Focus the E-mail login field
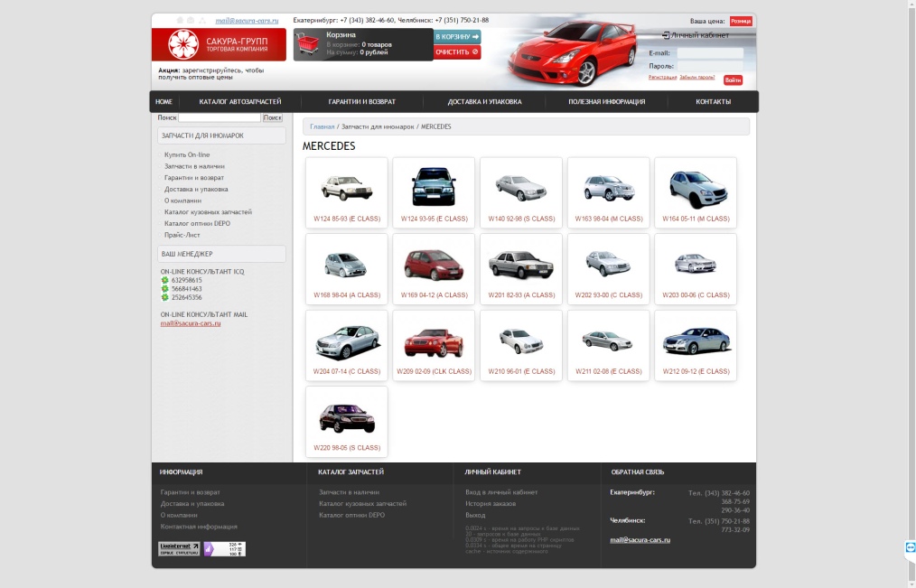This screenshot has height=588, width=916. pyautogui.click(x=710, y=53)
